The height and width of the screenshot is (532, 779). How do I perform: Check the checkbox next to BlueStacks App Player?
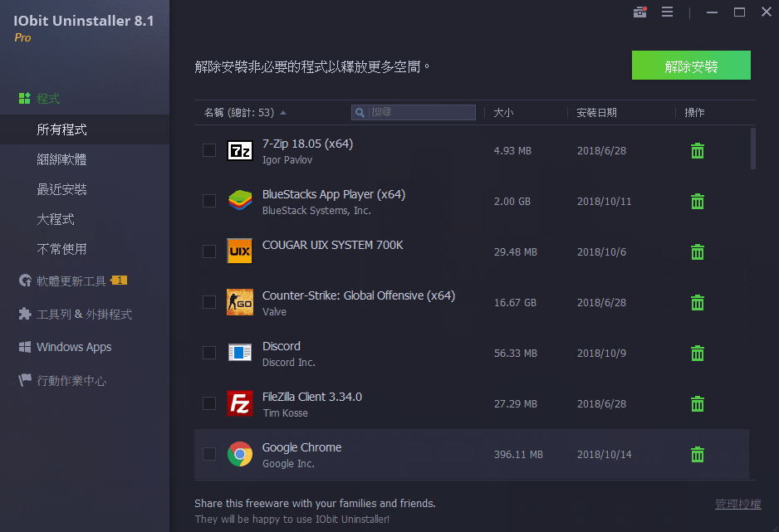(x=208, y=201)
